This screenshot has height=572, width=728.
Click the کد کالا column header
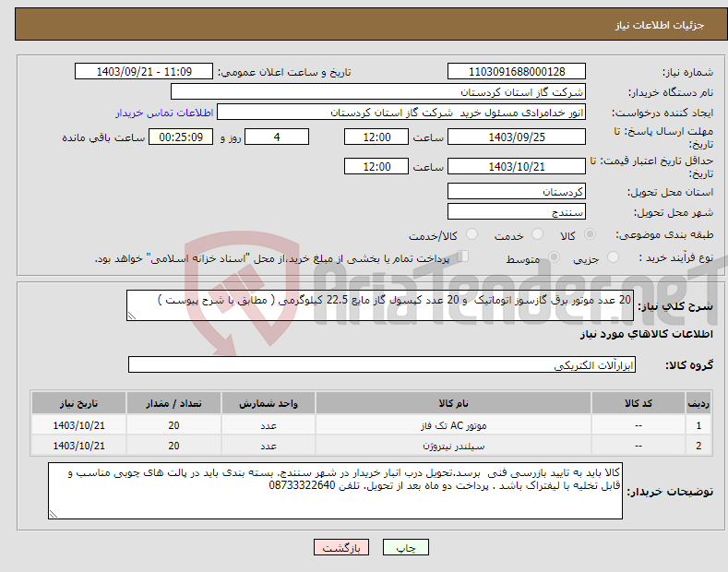click(x=638, y=403)
